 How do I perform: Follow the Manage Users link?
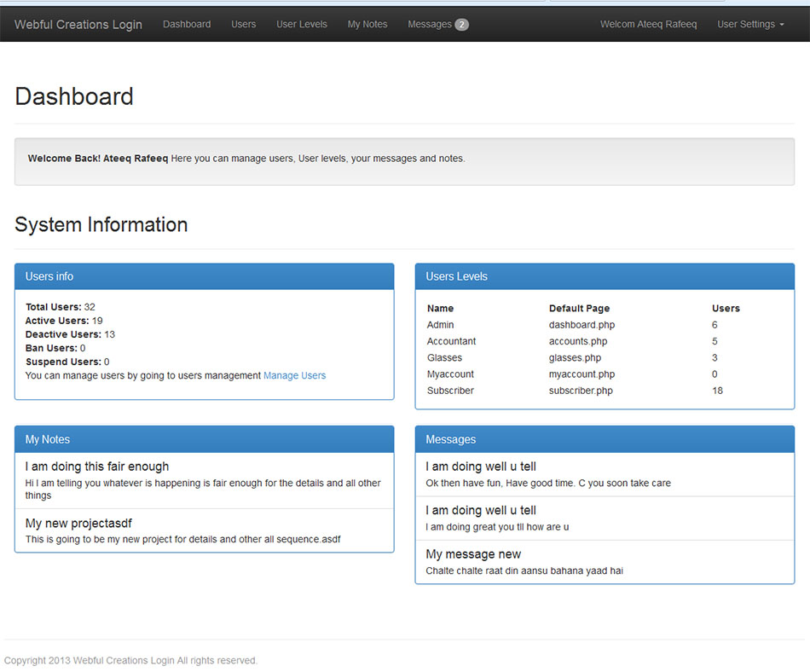coord(294,375)
